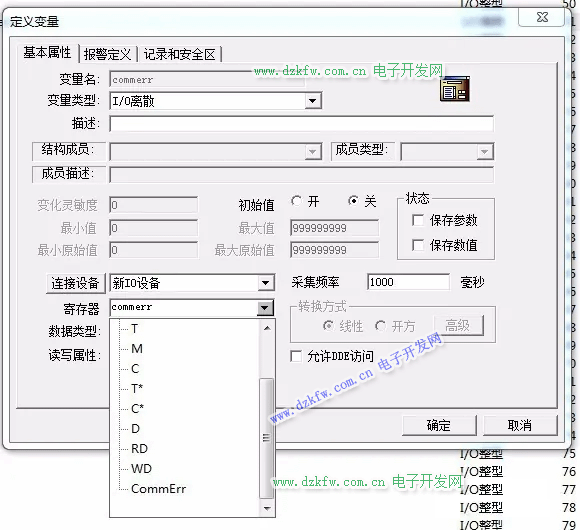This screenshot has height=530, width=580.
Task: Enable the 保存参数 checkbox
Action: pyautogui.click(x=418, y=220)
